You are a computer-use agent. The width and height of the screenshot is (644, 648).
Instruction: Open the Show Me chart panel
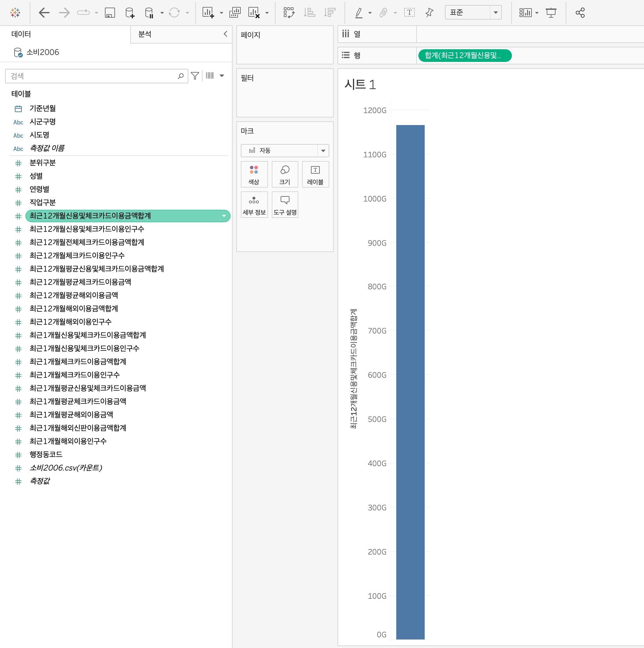point(526,13)
